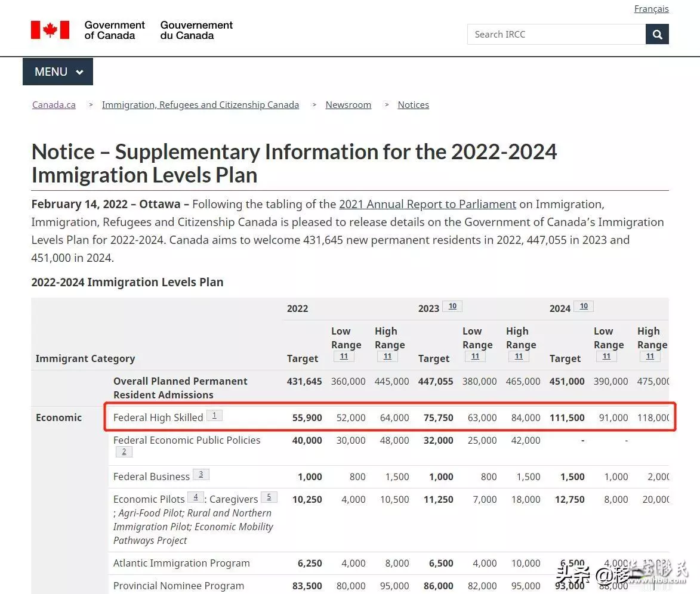700x594 pixels.
Task: Click the 12,750 target cell
Action: click(570, 499)
